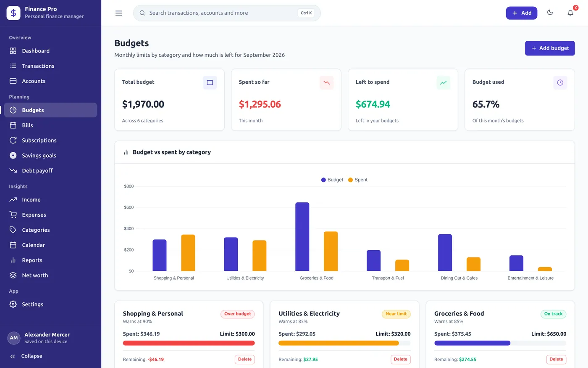588x368 pixels.
Task: Click the Ctrl K shortcut hint
Action: 306,13
